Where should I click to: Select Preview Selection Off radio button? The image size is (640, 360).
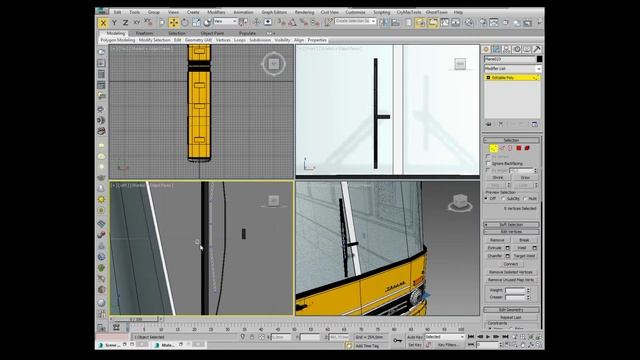(x=487, y=198)
